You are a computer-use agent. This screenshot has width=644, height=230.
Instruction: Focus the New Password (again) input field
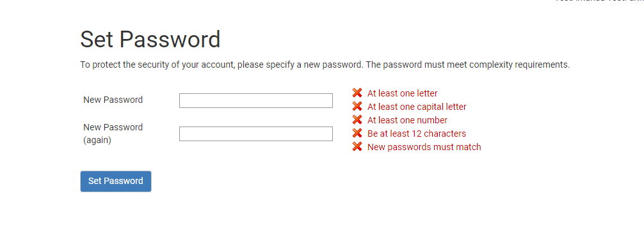tap(256, 134)
